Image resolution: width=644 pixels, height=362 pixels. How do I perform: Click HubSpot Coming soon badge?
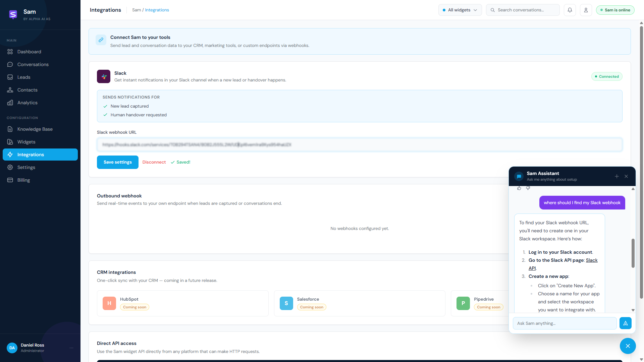(x=135, y=307)
